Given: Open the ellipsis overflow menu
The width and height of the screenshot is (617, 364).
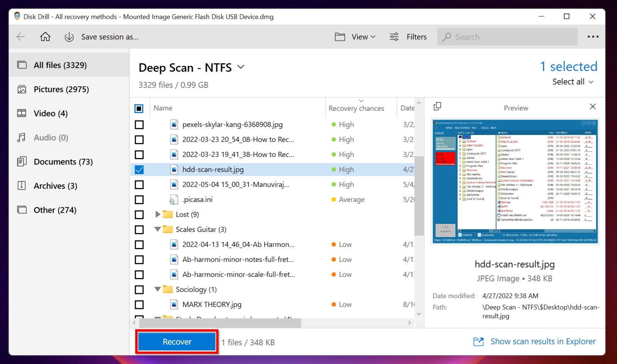Looking at the screenshot, I should point(593,37).
